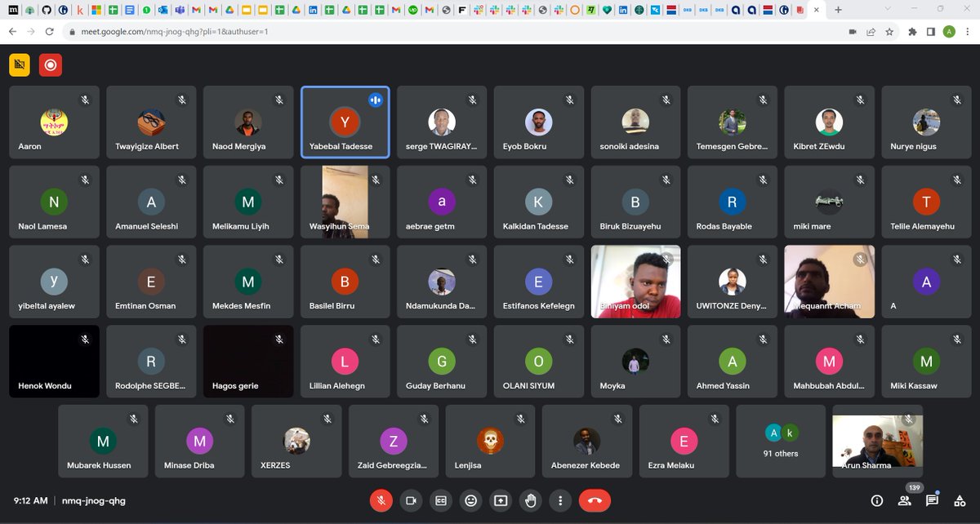Select Tellle Alemayehu's tile
Viewport: 980px width, 524px height.
coord(926,202)
